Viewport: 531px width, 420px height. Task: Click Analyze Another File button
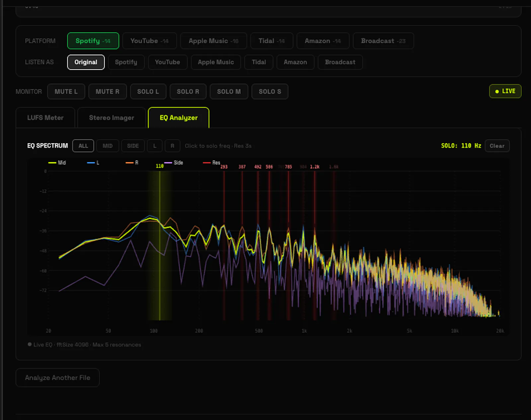57,378
